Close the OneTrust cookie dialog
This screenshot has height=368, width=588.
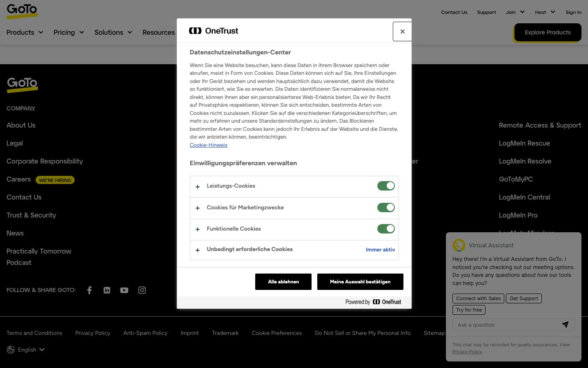[402, 31]
